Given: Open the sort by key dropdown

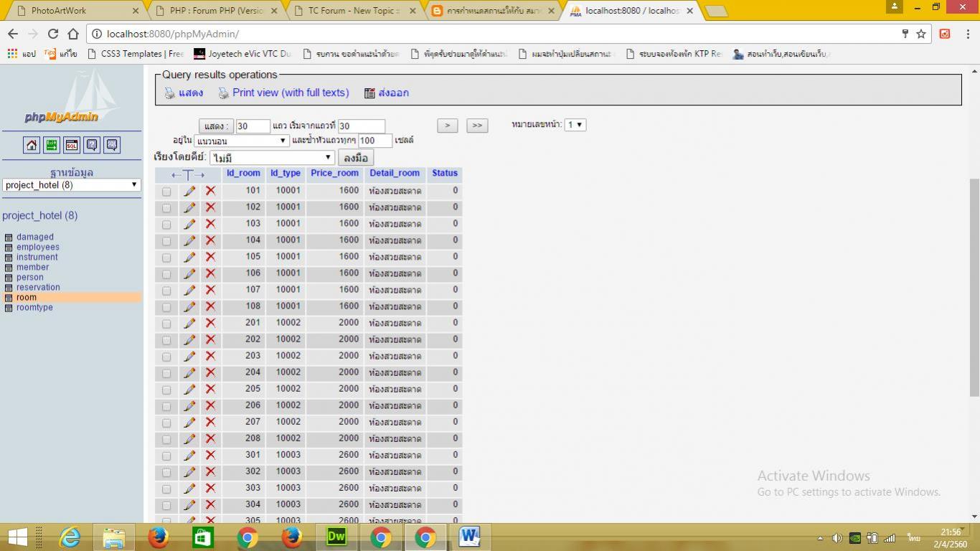Looking at the screenshot, I should point(272,158).
